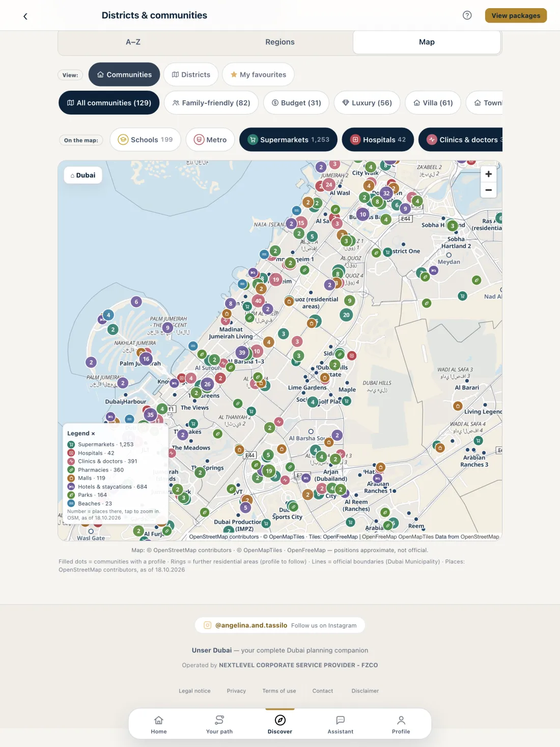
Task: Click the purple 10 cluster near Business Bay
Action: [x=362, y=214]
